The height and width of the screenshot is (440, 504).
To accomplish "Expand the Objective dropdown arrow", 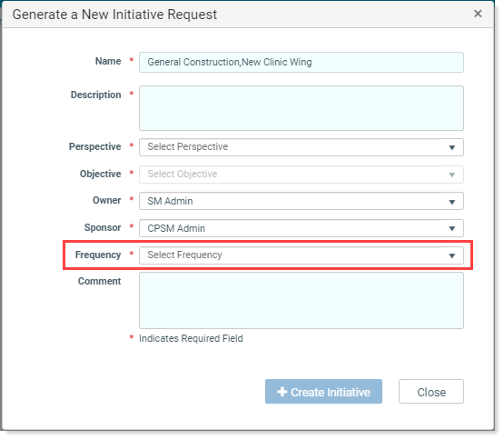I will pos(451,175).
